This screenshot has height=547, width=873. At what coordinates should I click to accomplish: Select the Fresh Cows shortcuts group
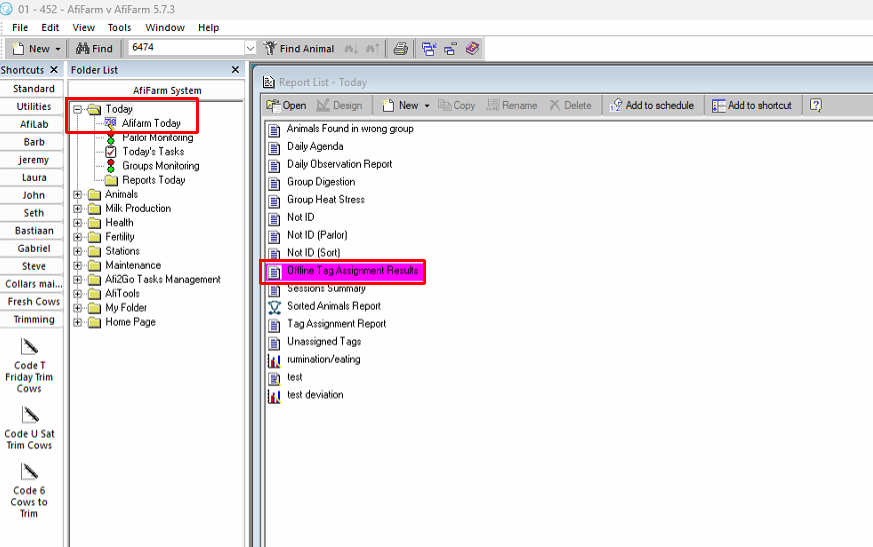(32, 301)
